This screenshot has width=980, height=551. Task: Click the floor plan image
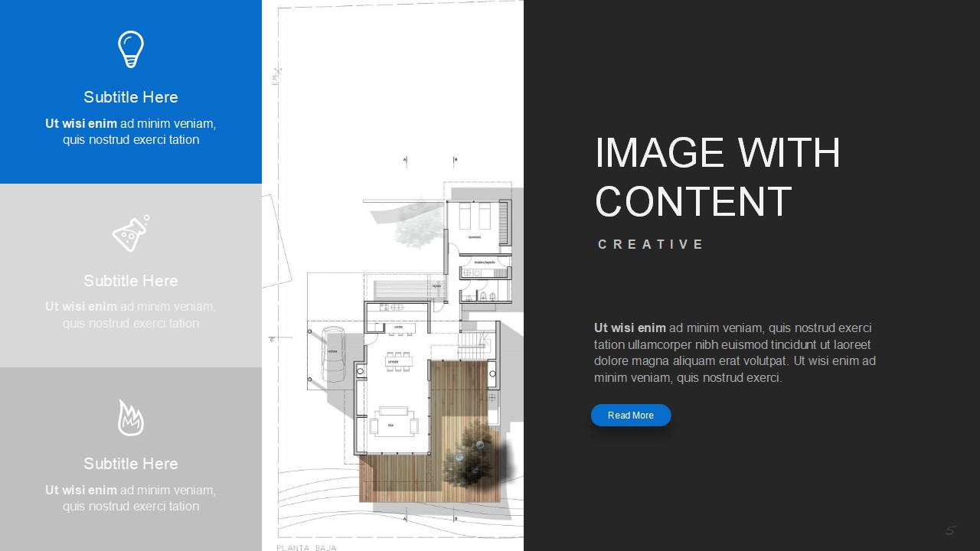pos(393,275)
